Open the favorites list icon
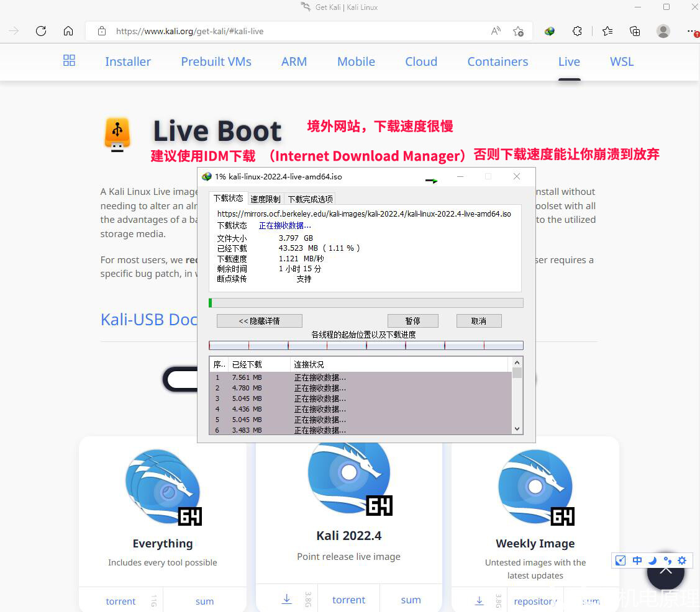This screenshot has height=612, width=700. tap(607, 31)
